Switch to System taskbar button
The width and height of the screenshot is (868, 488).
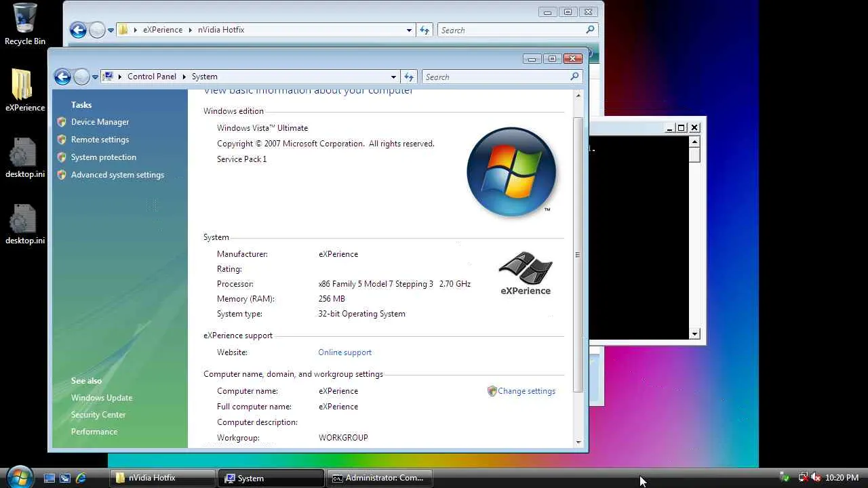271,478
